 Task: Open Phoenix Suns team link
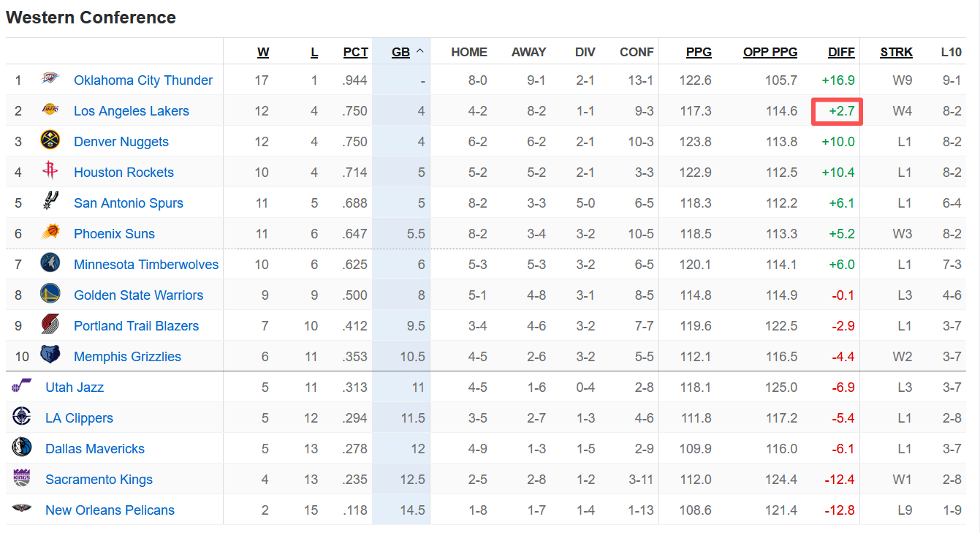(114, 234)
